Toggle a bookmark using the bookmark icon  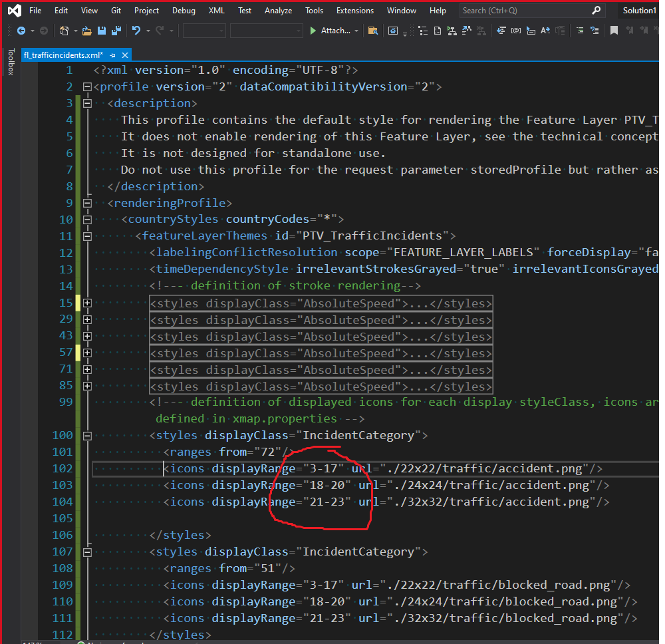click(x=614, y=31)
